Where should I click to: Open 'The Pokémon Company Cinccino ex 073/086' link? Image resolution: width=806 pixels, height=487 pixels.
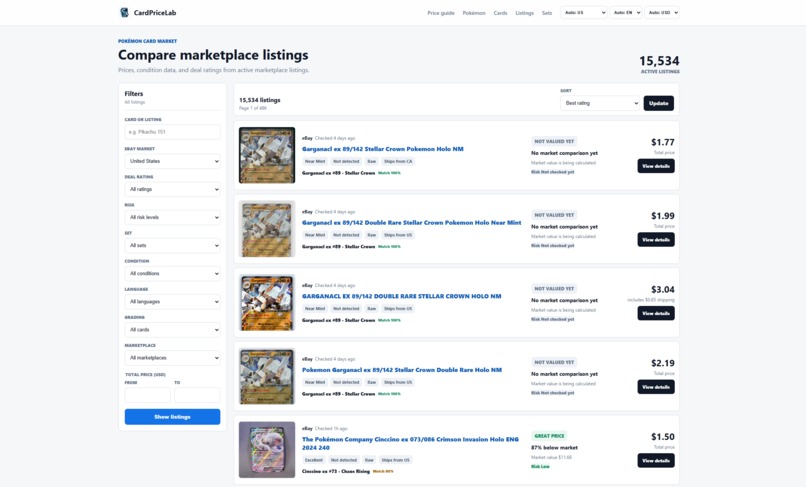click(410, 443)
